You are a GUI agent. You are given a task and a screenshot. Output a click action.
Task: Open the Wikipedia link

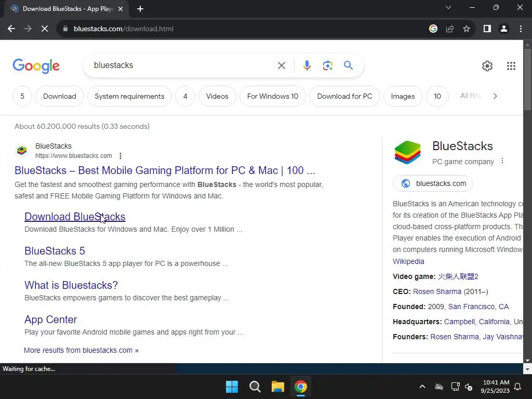pyautogui.click(x=408, y=261)
